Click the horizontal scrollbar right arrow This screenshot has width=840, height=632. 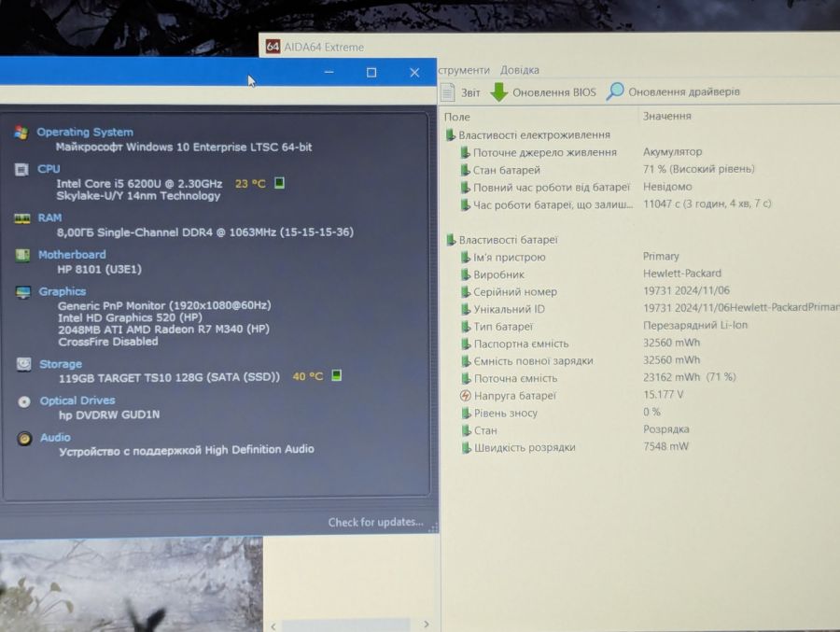tap(427, 624)
